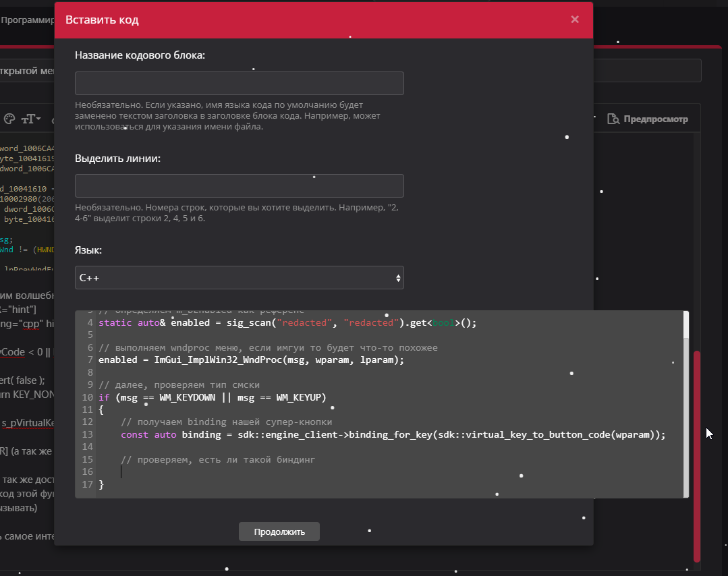This screenshot has height=576, width=728.
Task: Open the Язык dropdown showing C++
Action: 239,278
